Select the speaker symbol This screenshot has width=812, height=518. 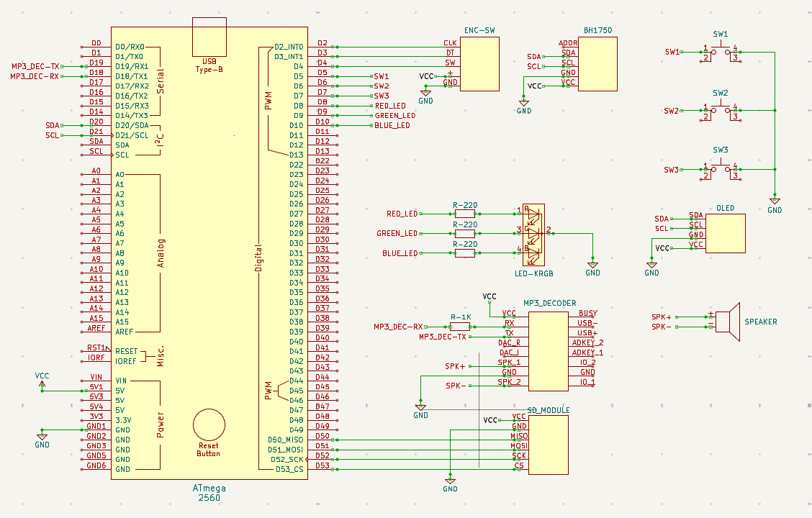[728, 322]
